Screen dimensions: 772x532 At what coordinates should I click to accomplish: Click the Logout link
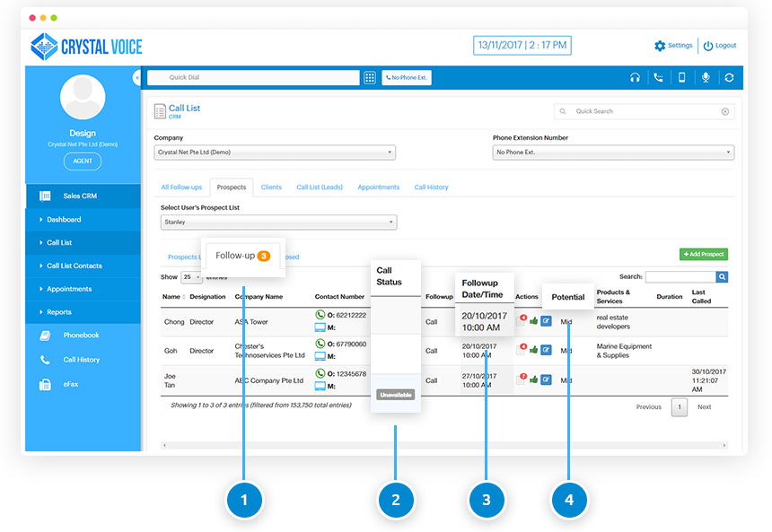(x=720, y=46)
